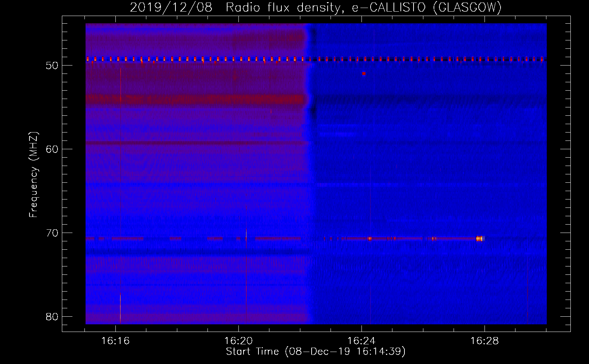Click the 60 frequency tick label
The image size is (589, 364).
pyautogui.click(x=52, y=149)
